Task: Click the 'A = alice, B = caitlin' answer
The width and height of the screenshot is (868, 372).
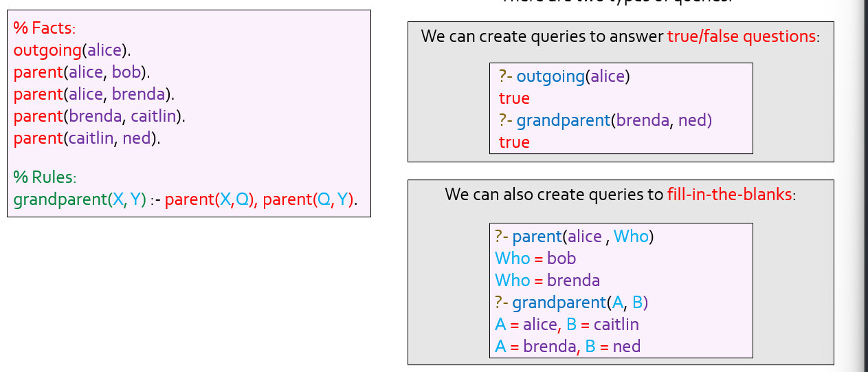Action: [x=566, y=325]
